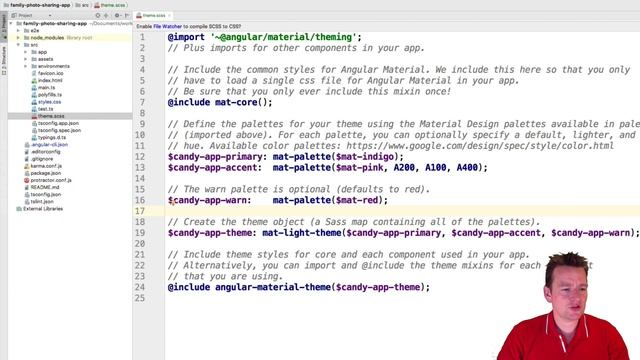Expand the environments folder arrow
Viewport: 640px width, 360px height.
click(25, 66)
